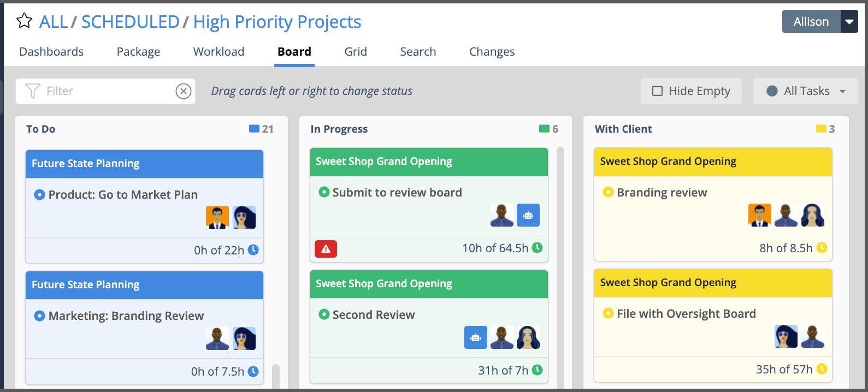The height and width of the screenshot is (392, 868).
Task: Open the Grid tab
Action: 356,52
